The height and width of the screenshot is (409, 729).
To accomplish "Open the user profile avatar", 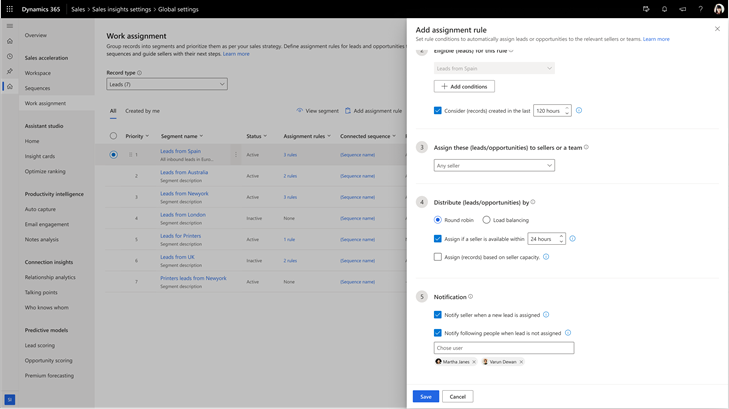I will coord(719,9).
